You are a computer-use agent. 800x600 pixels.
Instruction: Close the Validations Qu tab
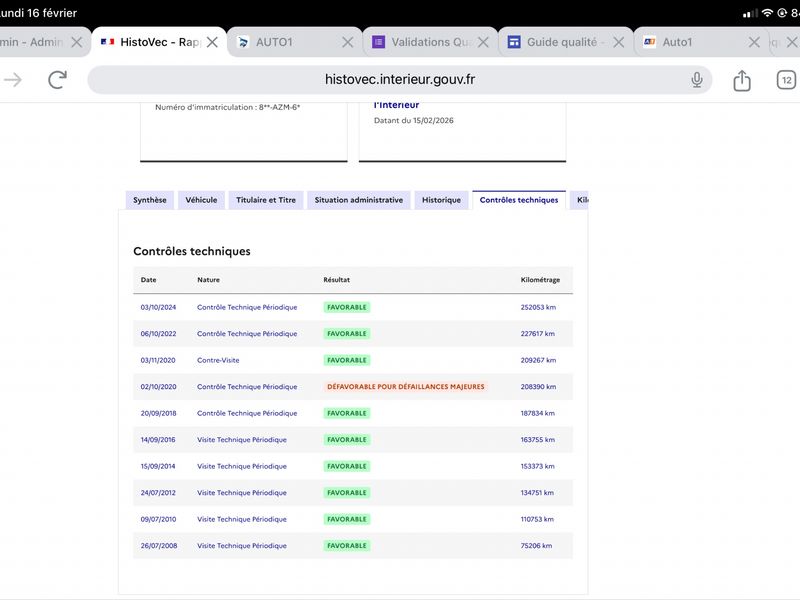pyautogui.click(x=484, y=42)
